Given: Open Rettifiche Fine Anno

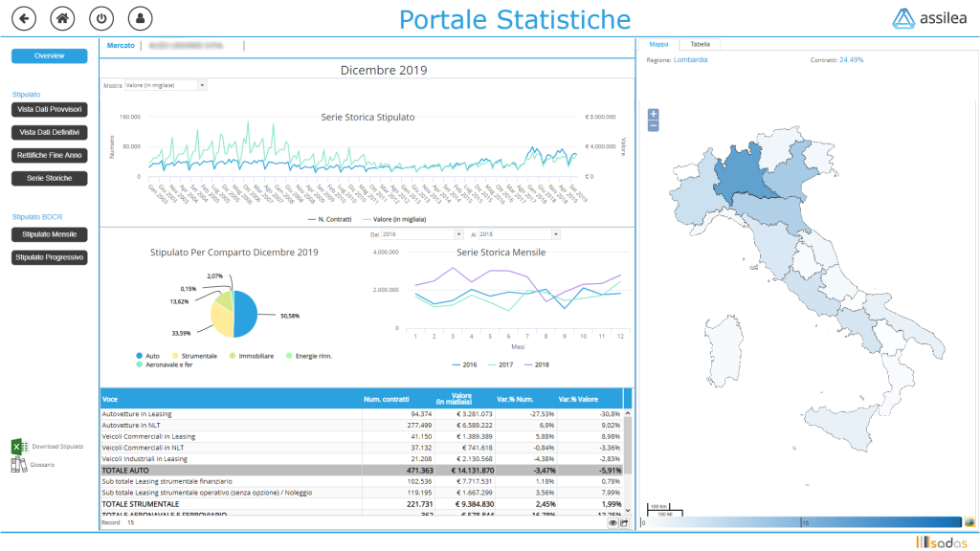Looking at the screenshot, I should (50, 156).
